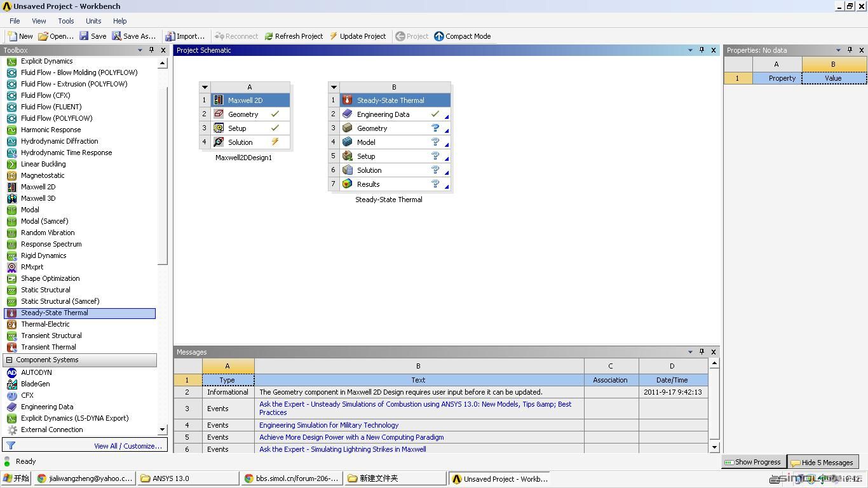Click Setup cell icon in Steady-State Thermal
Viewport: 868px width, 488px height.
tap(347, 156)
